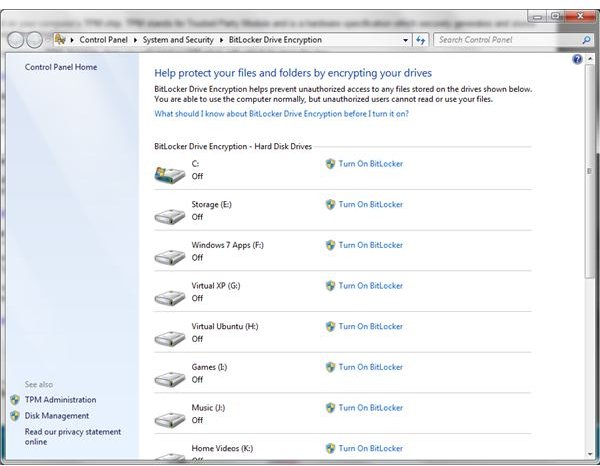Click the 'Hard Disk Drives' section header

tap(233, 146)
